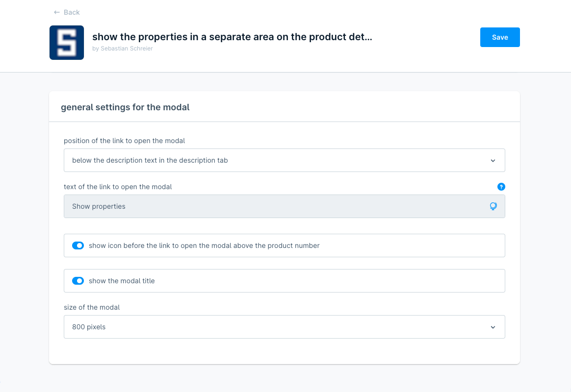The height and width of the screenshot is (392, 571).
Task: Click the 'text of the link to open the modal' label
Action: [118, 187]
